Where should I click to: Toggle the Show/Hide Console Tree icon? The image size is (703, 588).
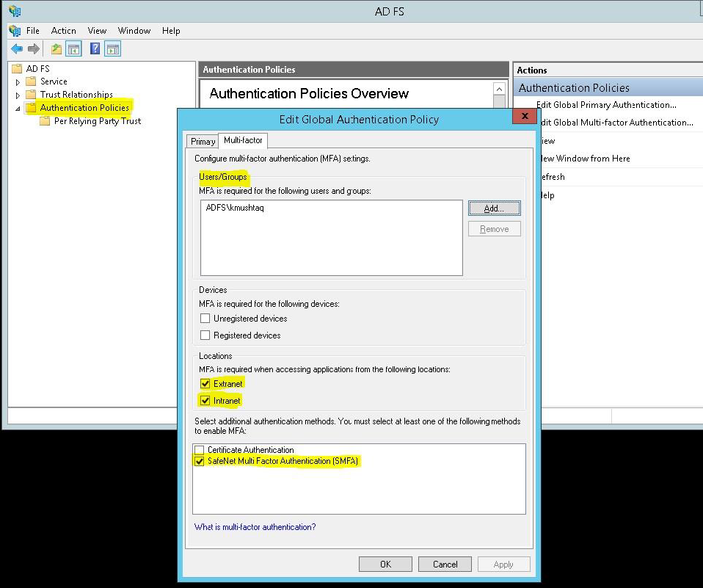73,49
